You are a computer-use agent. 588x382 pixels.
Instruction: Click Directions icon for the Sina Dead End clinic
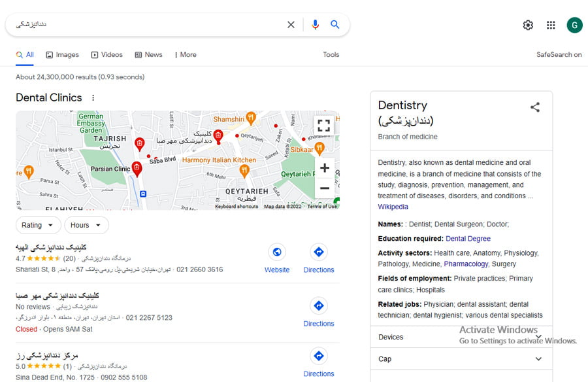319,356
